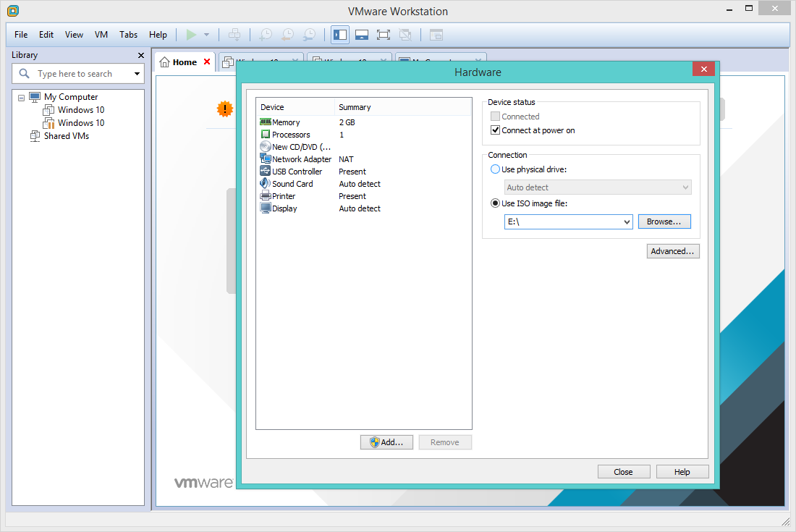796x532 pixels.
Task: Open the Auto detect physical drive dropdown
Action: (598, 187)
